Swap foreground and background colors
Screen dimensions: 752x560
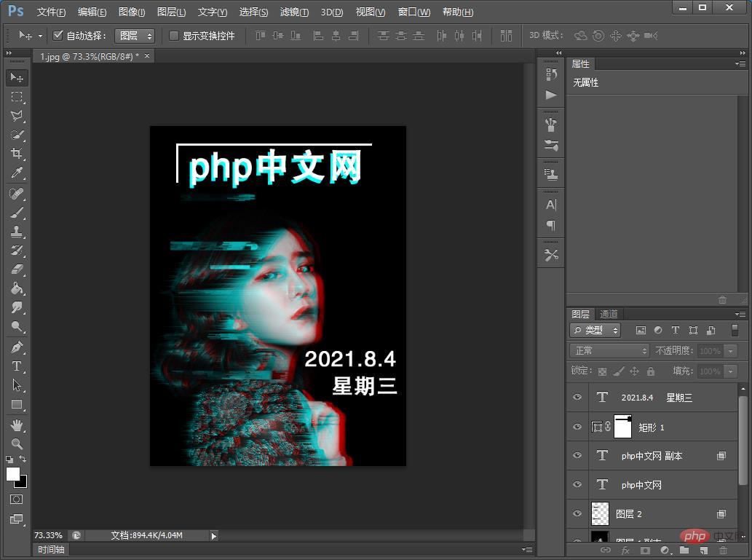(23, 459)
